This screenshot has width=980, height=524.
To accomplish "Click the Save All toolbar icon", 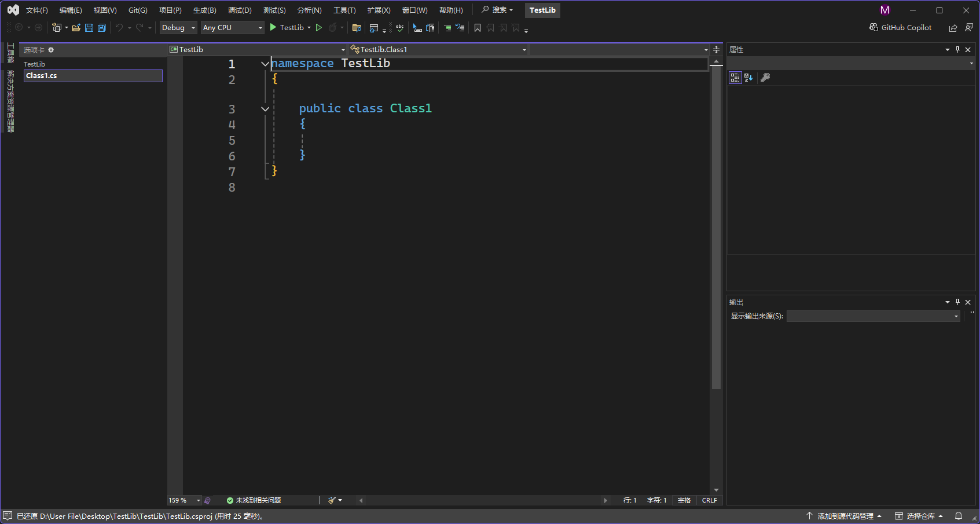I will pyautogui.click(x=102, y=28).
